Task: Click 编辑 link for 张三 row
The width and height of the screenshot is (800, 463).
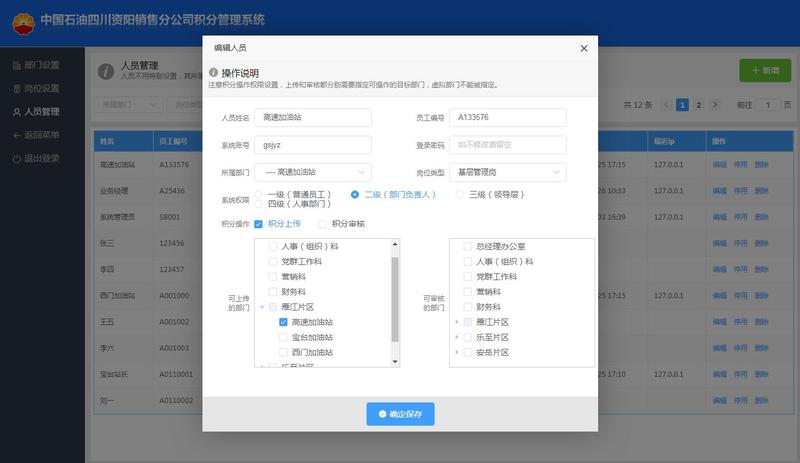Action: 719,243
